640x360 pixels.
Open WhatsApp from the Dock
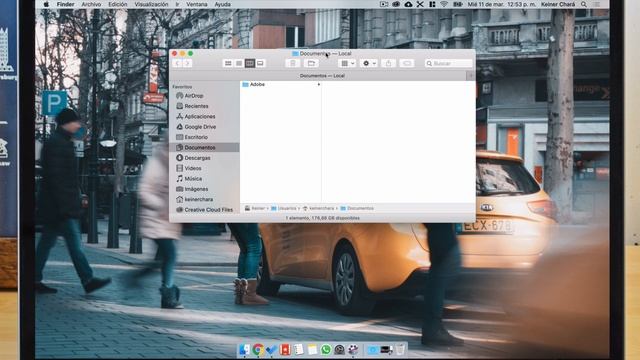(326, 350)
